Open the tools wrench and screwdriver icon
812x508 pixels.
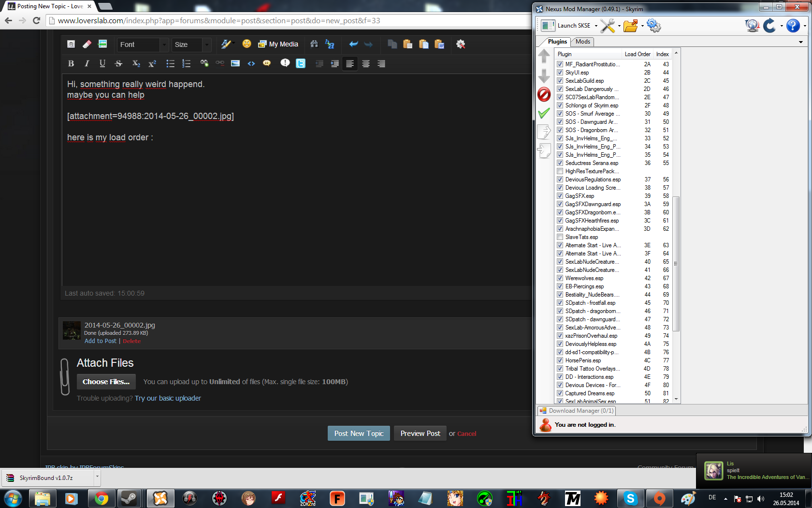pos(608,26)
